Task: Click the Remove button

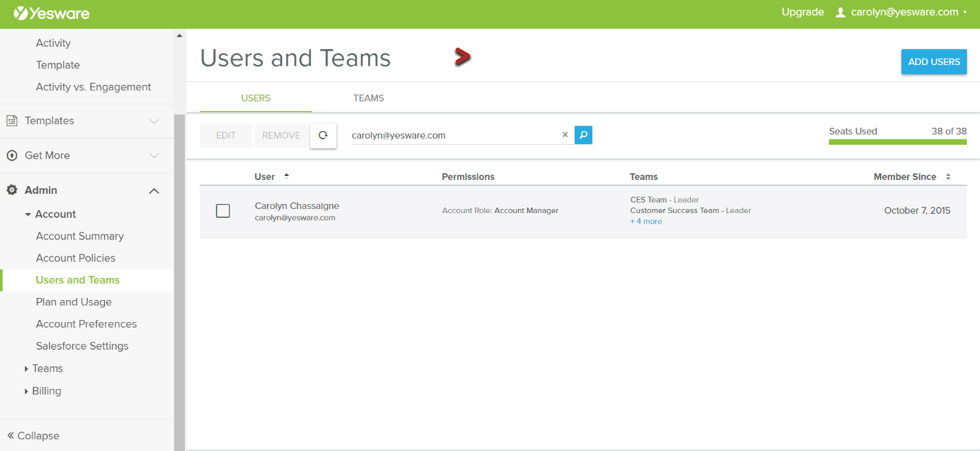Action: [281, 135]
